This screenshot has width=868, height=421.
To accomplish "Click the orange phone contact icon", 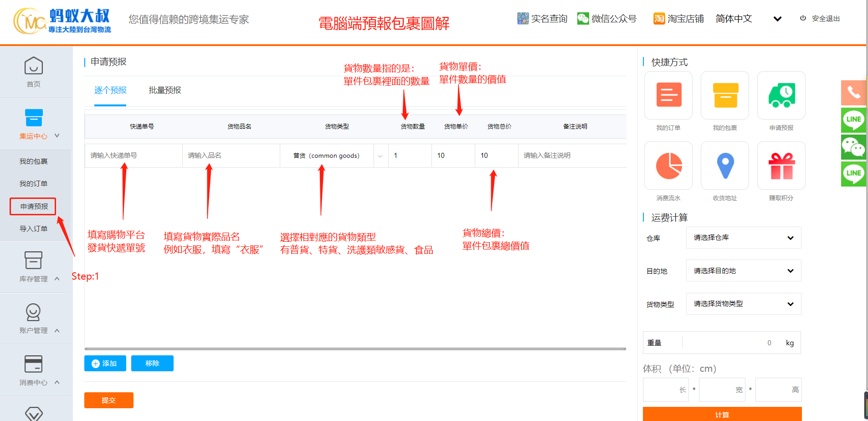I will click(x=853, y=93).
